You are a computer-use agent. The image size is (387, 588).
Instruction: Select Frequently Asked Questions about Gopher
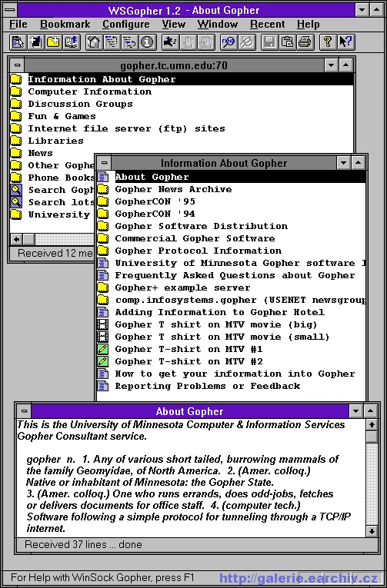pyautogui.click(x=235, y=275)
